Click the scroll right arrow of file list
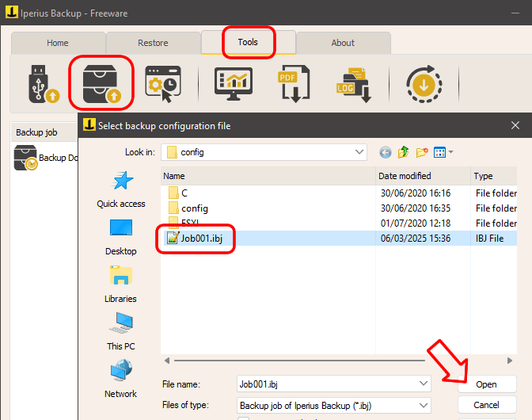Image resolution: width=532 pixels, height=420 pixels. coord(510,361)
